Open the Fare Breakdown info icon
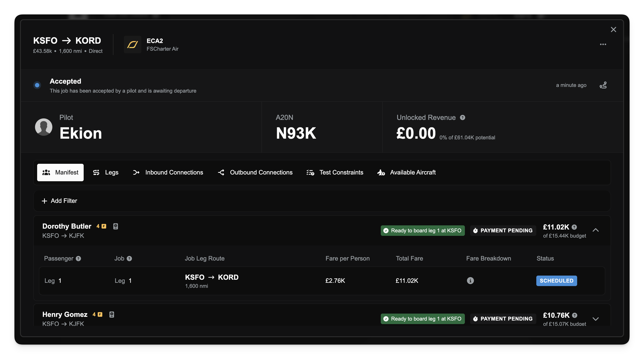 [x=470, y=281]
